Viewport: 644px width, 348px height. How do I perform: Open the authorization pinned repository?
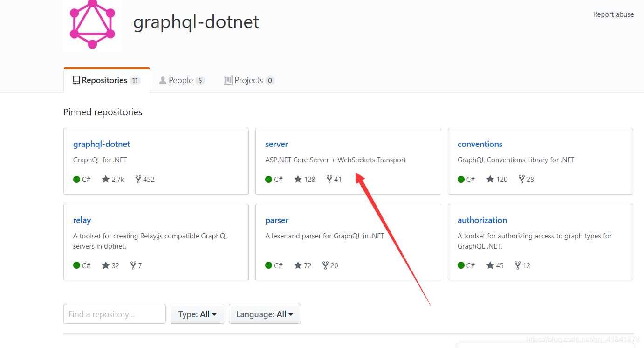482,220
